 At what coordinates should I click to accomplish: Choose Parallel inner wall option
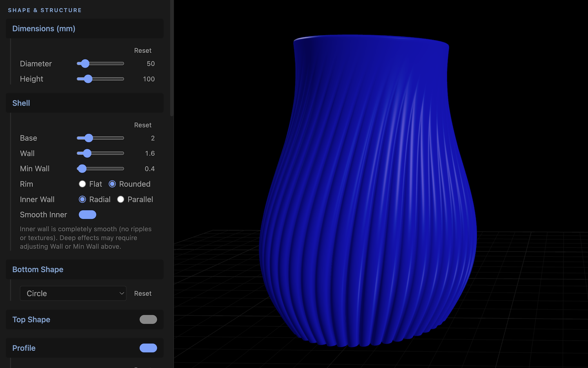coord(120,200)
